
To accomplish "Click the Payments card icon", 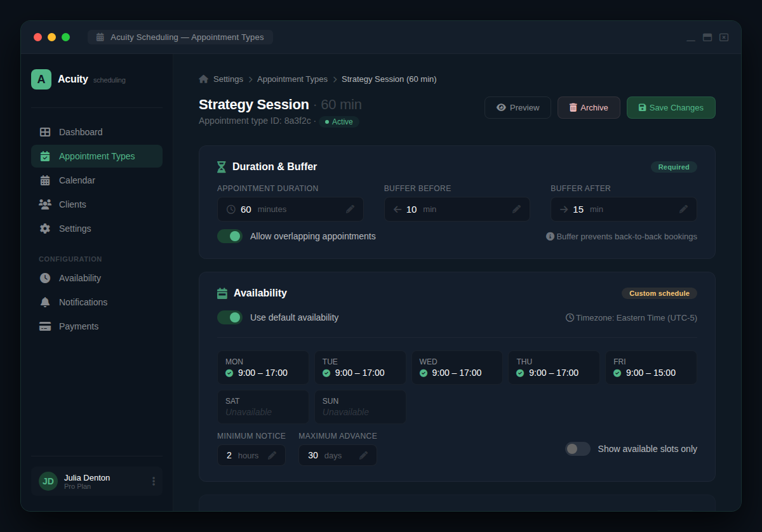I will pos(45,326).
